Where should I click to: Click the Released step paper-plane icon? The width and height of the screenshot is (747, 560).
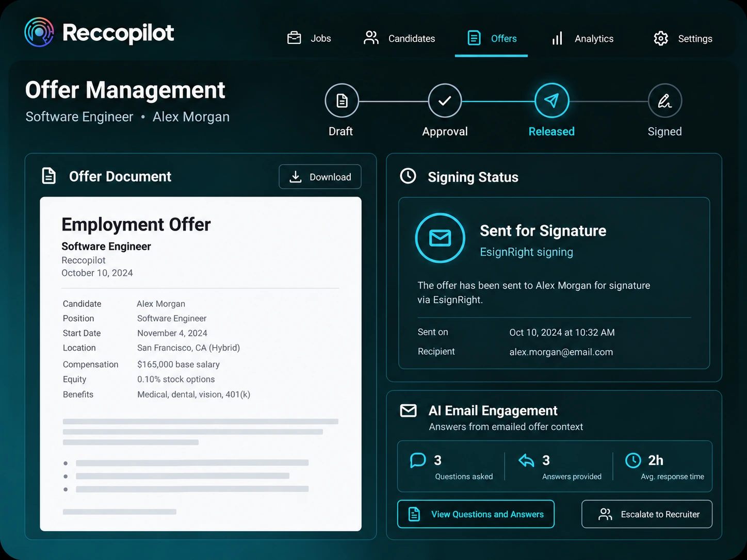551,101
